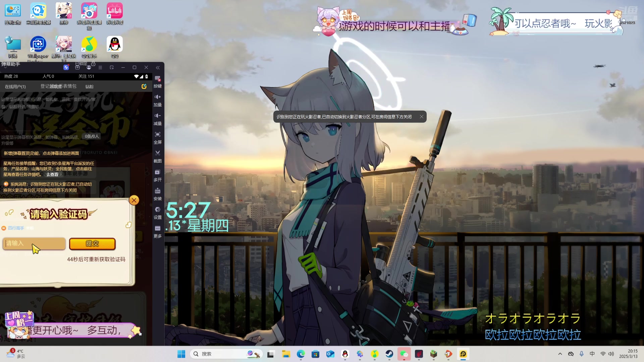
Task: Open the weather widget showing 4°C 多云
Action: 15,354
